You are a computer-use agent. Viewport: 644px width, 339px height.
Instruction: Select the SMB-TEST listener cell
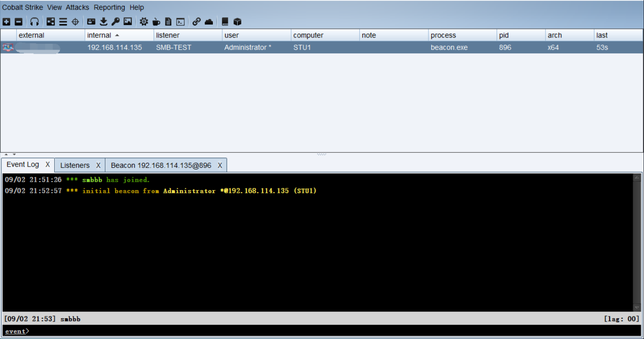[188, 47]
